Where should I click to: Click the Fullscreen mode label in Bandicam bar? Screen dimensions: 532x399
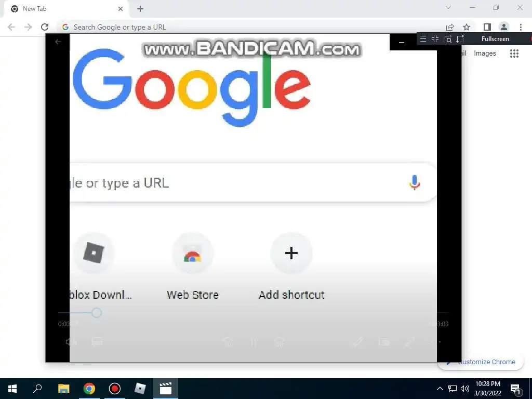pyautogui.click(x=495, y=38)
